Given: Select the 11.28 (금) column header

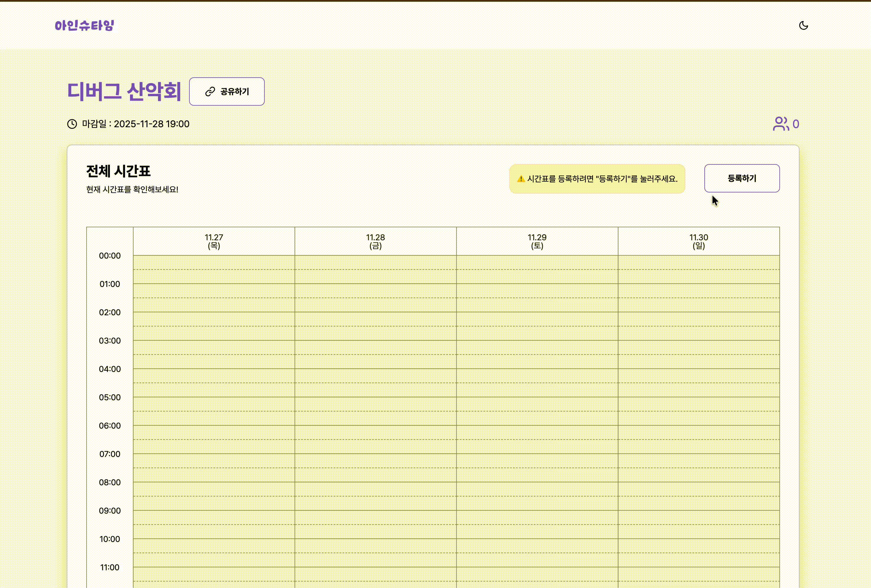Looking at the screenshot, I should pyautogui.click(x=375, y=241).
